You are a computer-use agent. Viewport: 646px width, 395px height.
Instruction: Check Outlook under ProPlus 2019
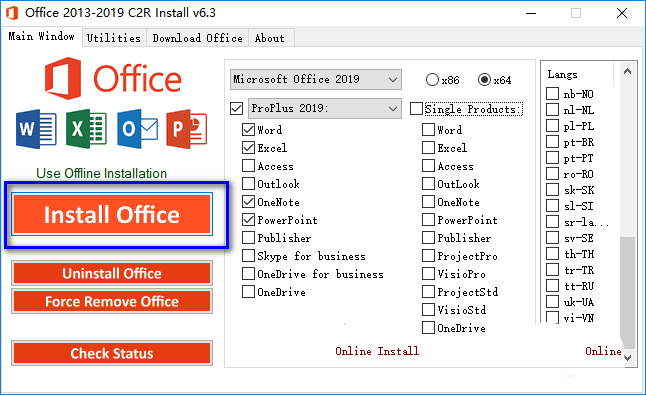[x=248, y=184]
